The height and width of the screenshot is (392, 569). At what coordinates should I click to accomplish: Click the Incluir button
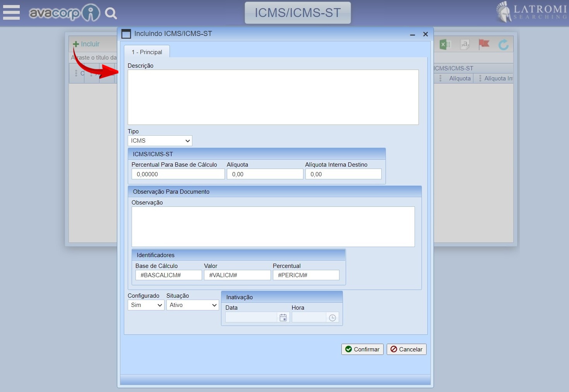(x=86, y=44)
